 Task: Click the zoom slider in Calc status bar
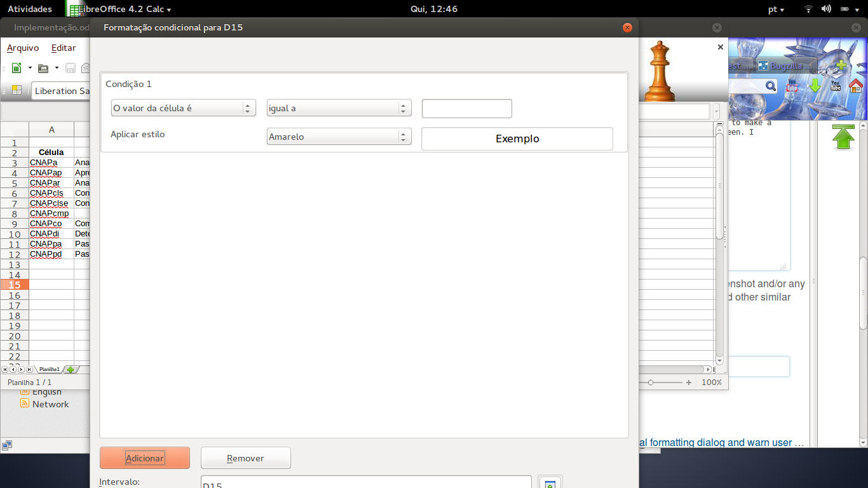point(651,383)
